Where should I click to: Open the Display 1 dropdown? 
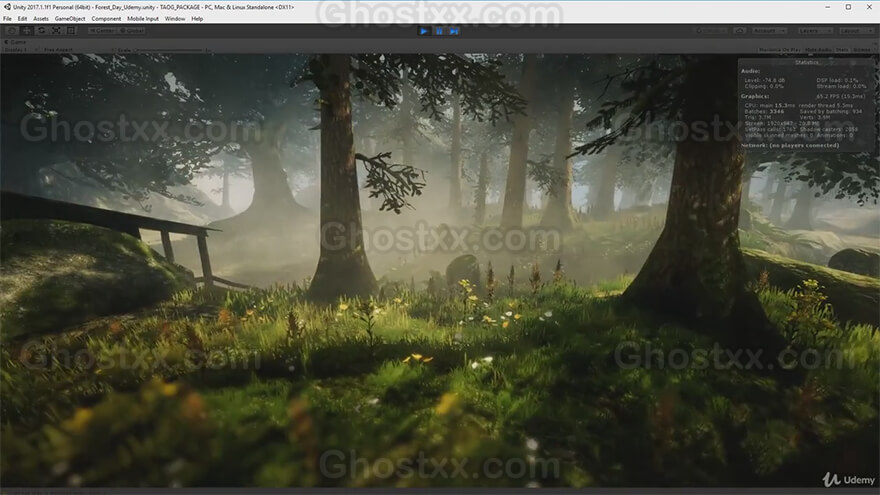click(x=20, y=50)
